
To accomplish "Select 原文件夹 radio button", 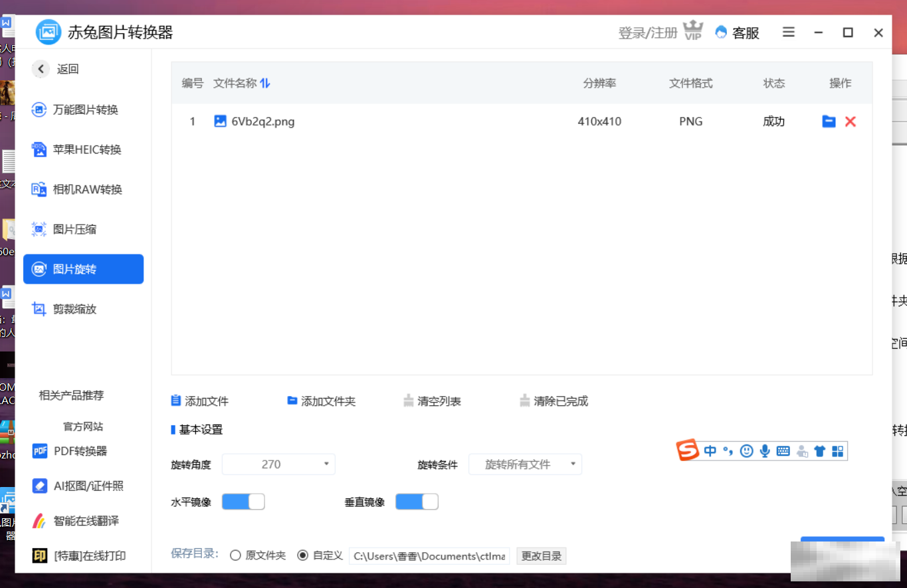I will coord(235,555).
